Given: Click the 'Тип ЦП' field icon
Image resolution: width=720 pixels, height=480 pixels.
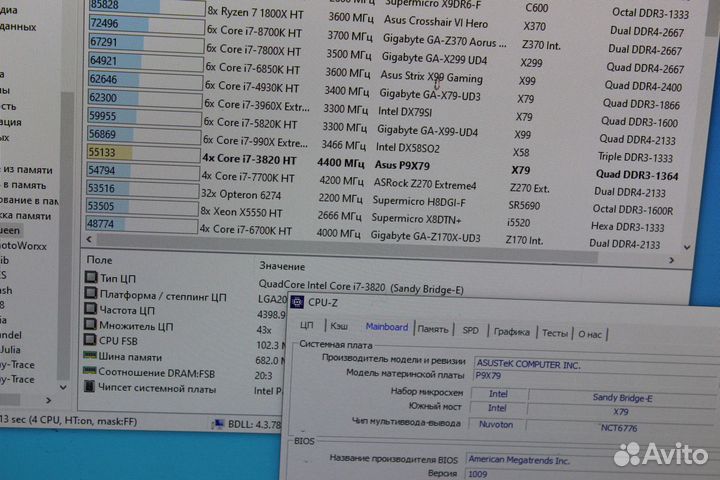Looking at the screenshot, I should tap(91, 277).
